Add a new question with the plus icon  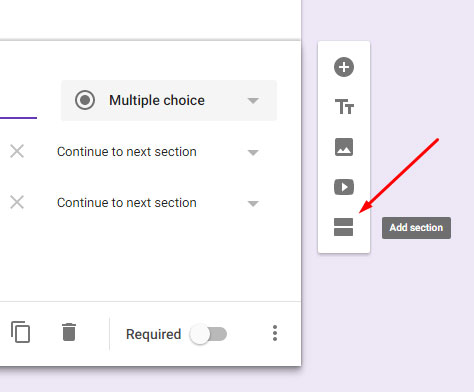click(x=344, y=67)
